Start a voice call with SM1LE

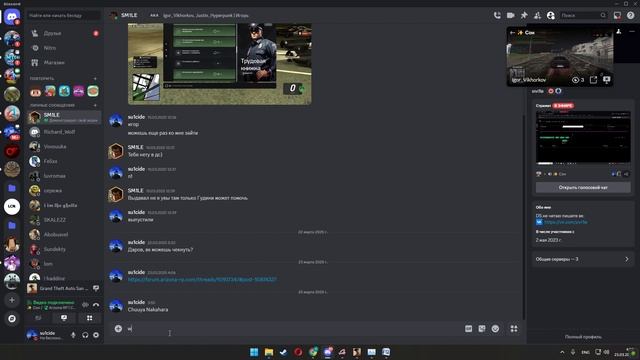[x=497, y=15]
